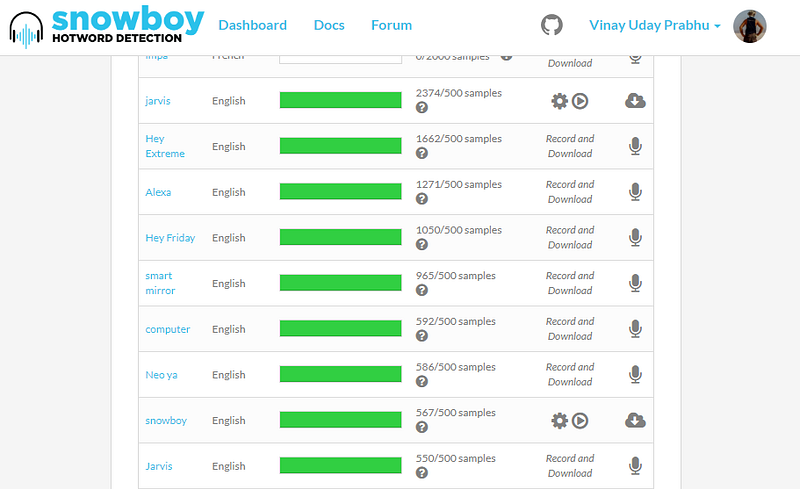Open help icon under 2374/500 samples
800x489 pixels.
(x=421, y=108)
